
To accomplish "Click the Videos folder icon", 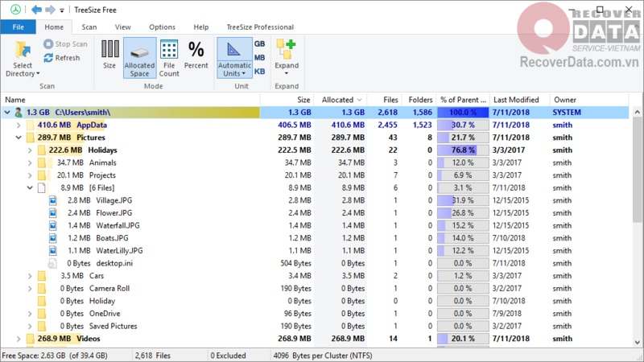I will [x=30, y=339].
